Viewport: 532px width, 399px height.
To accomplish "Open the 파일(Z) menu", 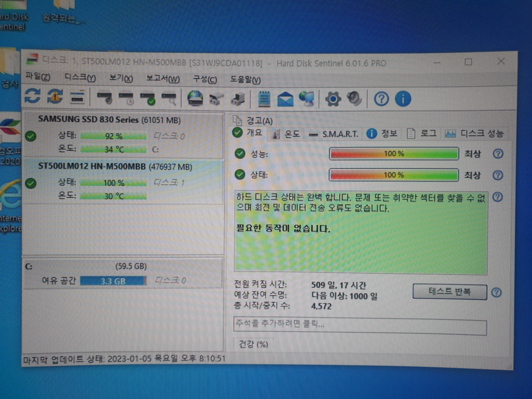I will pos(38,76).
